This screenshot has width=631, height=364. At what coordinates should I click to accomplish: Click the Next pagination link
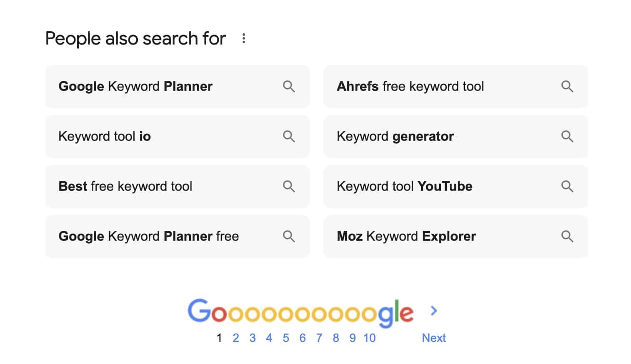click(434, 338)
